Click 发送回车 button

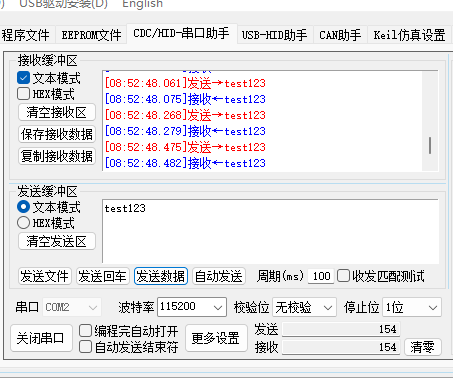pos(103,276)
